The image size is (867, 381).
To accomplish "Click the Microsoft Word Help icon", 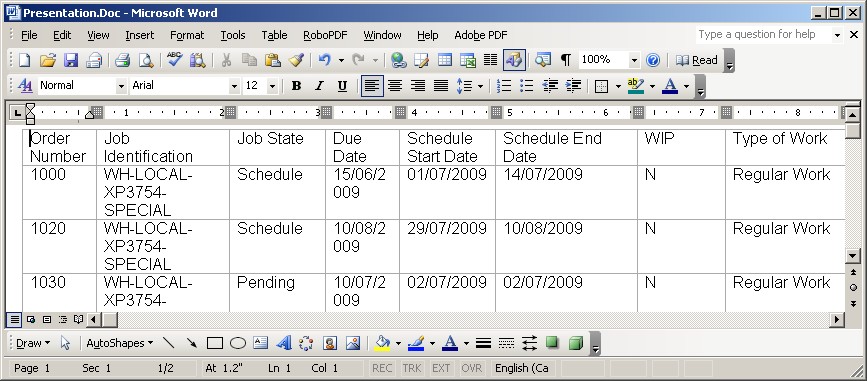I will point(653,60).
